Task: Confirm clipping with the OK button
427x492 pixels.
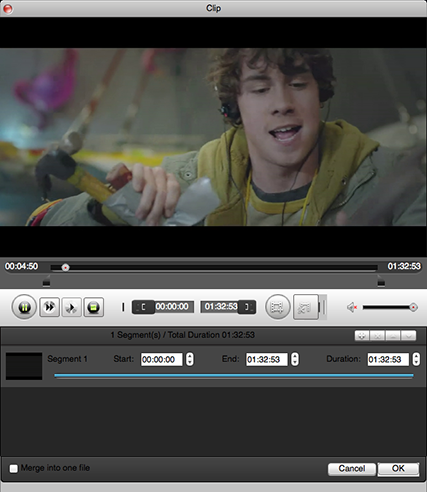Action: click(398, 469)
